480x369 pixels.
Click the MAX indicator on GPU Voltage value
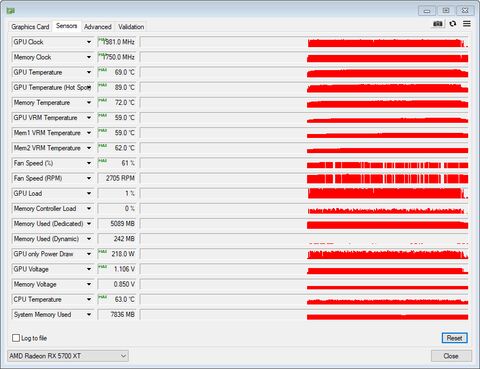tap(102, 267)
